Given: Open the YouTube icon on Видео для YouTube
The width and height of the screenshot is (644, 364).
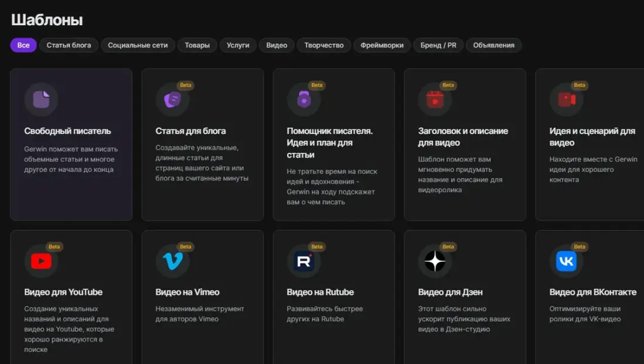Looking at the screenshot, I should tap(40, 261).
